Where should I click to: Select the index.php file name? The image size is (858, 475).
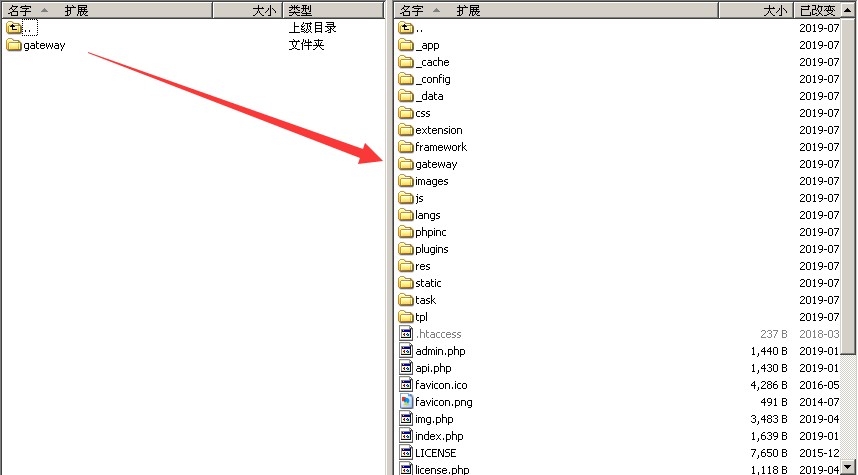pos(439,436)
